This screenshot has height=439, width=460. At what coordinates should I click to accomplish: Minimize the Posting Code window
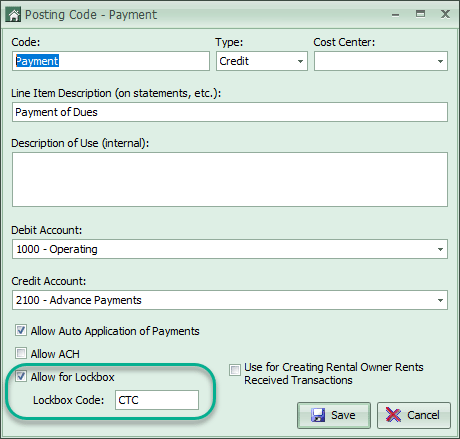click(x=395, y=15)
